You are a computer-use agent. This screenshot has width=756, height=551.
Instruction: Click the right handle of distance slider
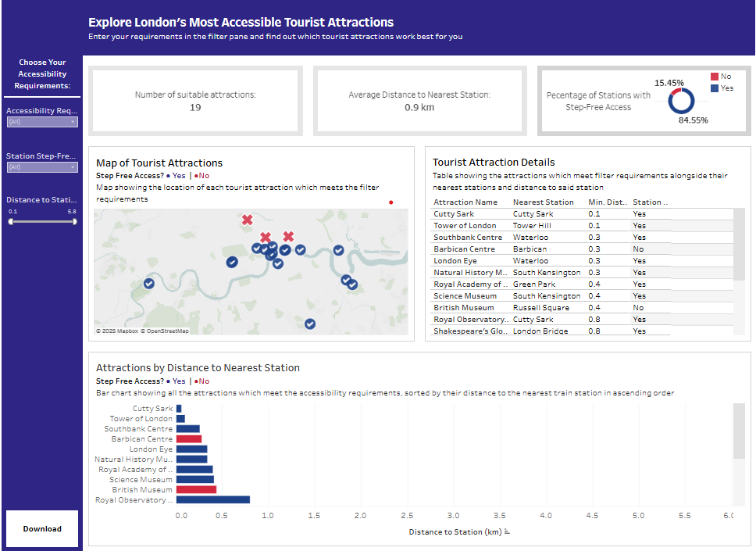point(75,221)
